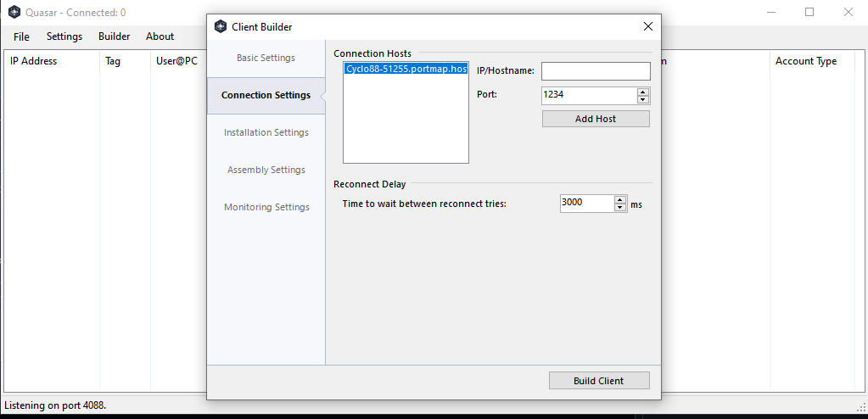Viewport: 868px width, 419px height.
Task: Close the Quasar main window
Action: pos(848,12)
